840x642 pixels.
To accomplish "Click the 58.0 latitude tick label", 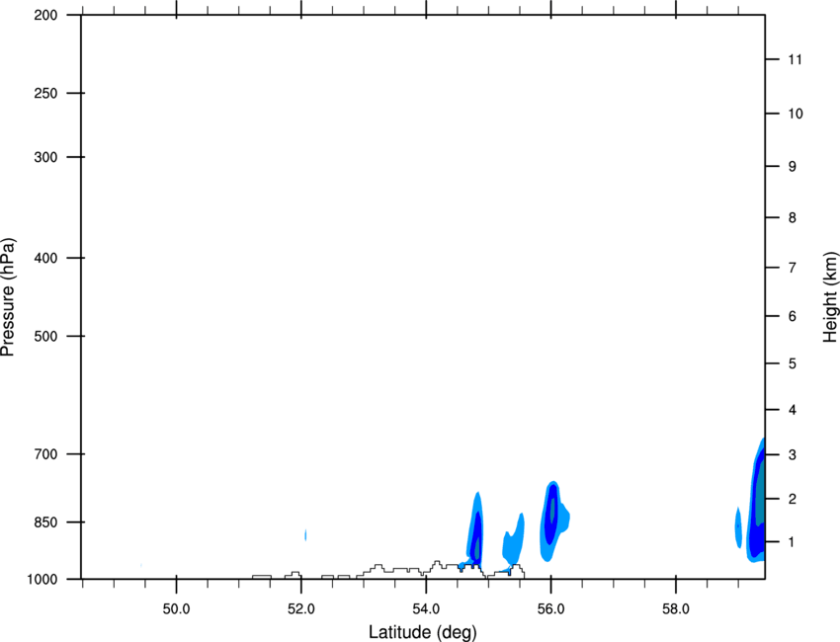I will 676,609.
